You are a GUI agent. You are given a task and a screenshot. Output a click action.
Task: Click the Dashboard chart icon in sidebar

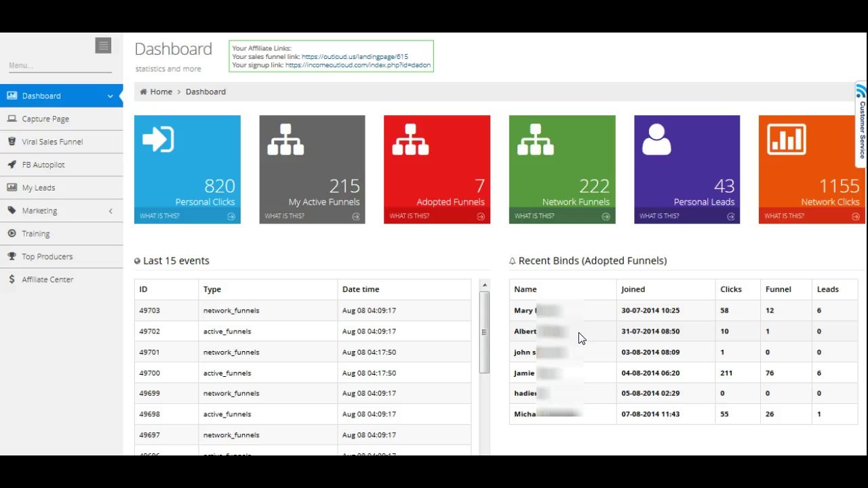coord(12,96)
